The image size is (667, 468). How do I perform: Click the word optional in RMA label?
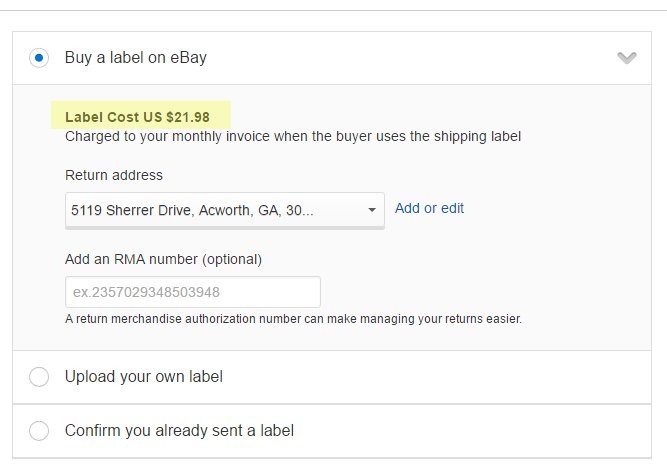231,259
